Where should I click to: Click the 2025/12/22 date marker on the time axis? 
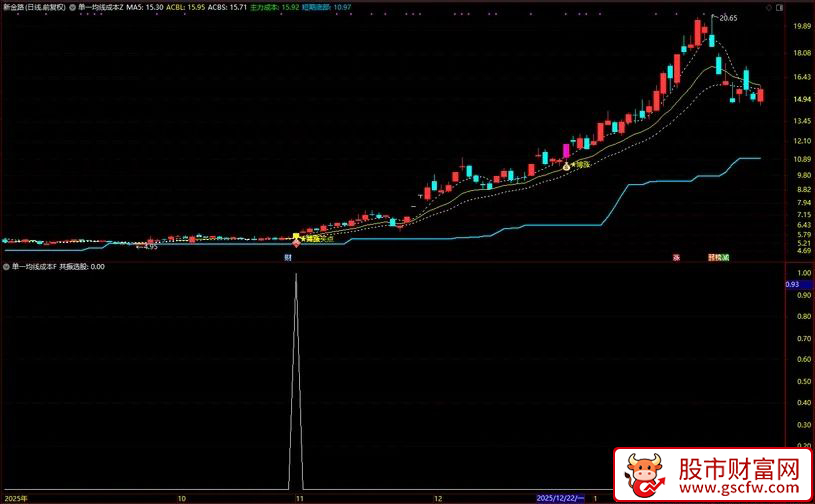tap(560, 498)
